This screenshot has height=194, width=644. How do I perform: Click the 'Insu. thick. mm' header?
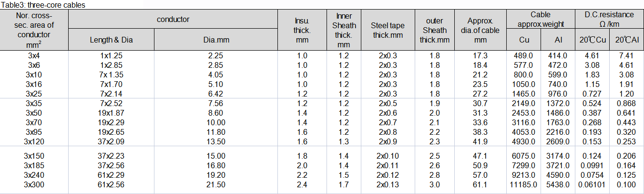302,30
